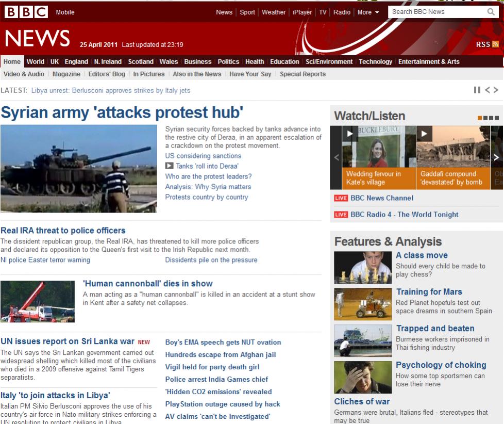Open Video & Audio in sub-navigation
Viewport: 504px width, 424px height.
coord(24,74)
